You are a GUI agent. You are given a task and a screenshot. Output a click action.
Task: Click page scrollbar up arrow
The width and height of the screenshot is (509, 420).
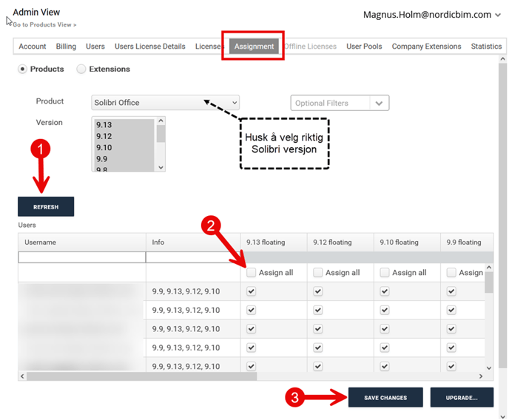tap(503, 59)
